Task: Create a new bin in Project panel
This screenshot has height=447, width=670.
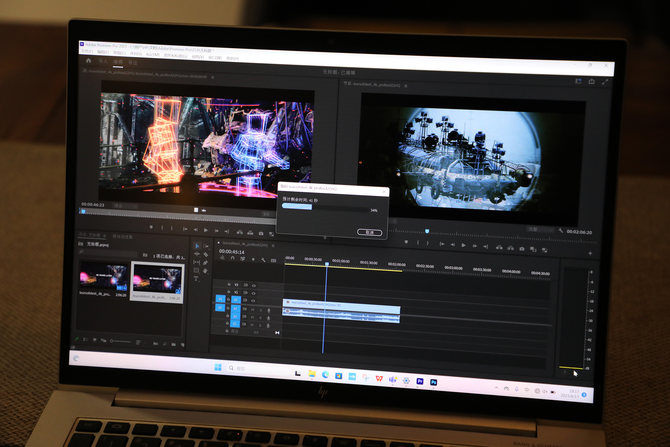Action: pyautogui.click(x=173, y=344)
